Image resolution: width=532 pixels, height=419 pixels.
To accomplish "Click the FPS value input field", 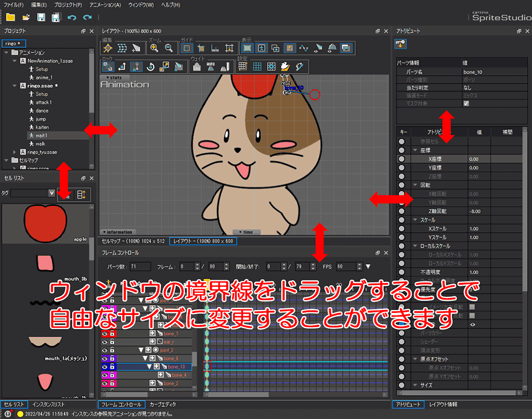I will click(346, 266).
